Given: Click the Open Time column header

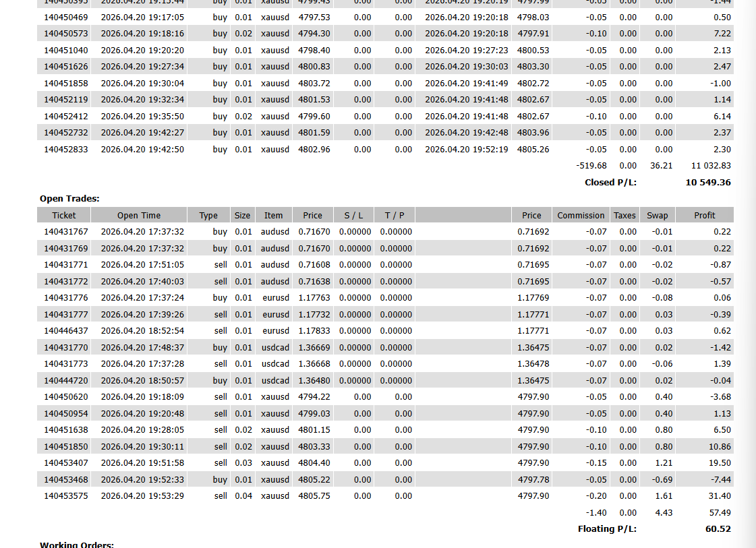Looking at the screenshot, I should pos(139,216).
